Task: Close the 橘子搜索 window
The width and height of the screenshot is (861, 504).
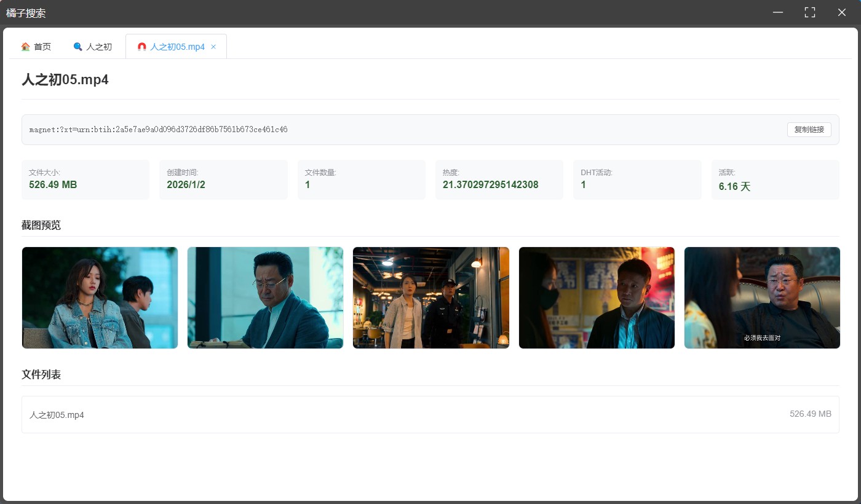Action: (x=842, y=12)
